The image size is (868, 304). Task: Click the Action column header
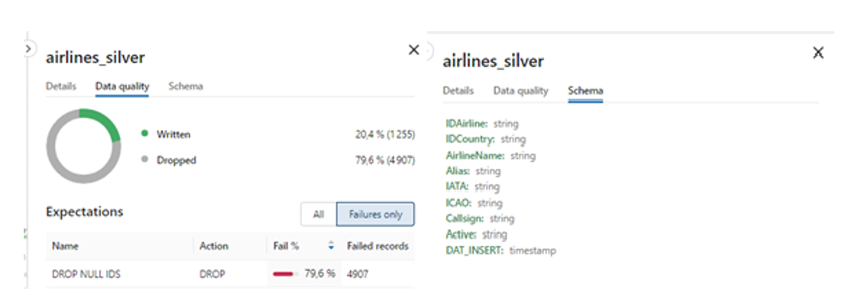coord(214,246)
